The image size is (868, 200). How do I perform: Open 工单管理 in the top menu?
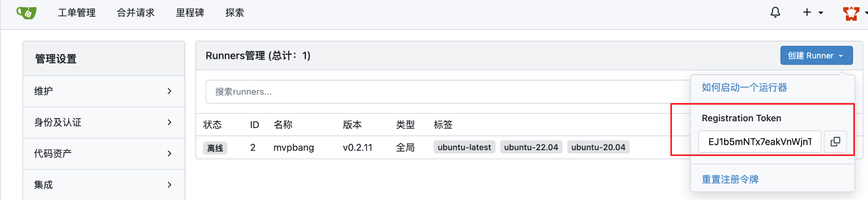tap(76, 13)
